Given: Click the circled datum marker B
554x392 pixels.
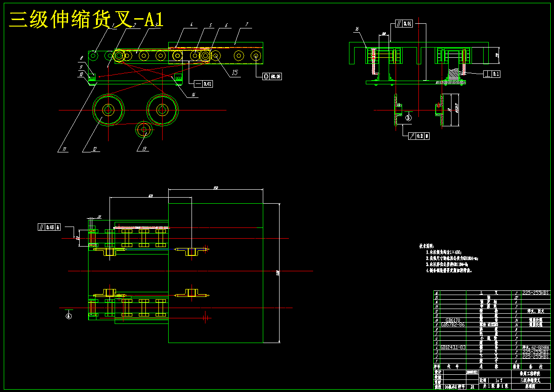Looking at the screenshot, I should [x=409, y=117].
